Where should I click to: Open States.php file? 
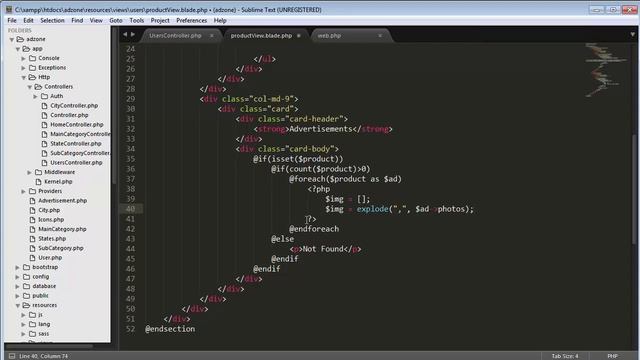coord(52,239)
